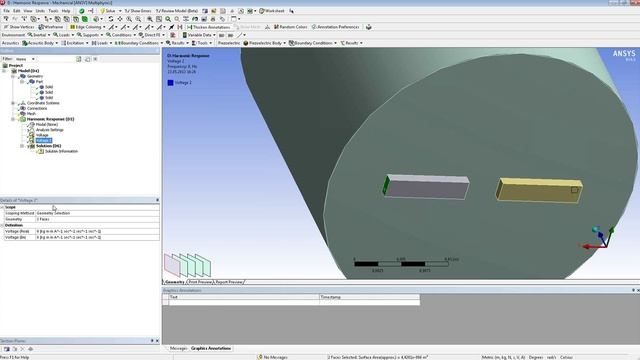
Task: Expand Coordinate Systems node
Action: pyautogui.click(x=13, y=103)
